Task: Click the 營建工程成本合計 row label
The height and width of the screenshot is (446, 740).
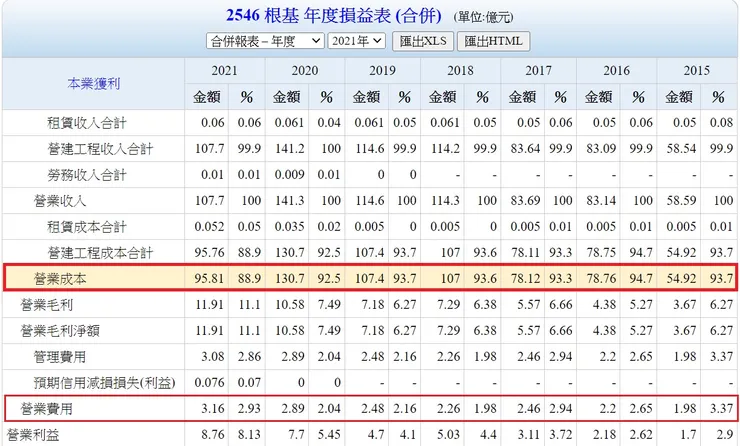Action: [x=100, y=253]
